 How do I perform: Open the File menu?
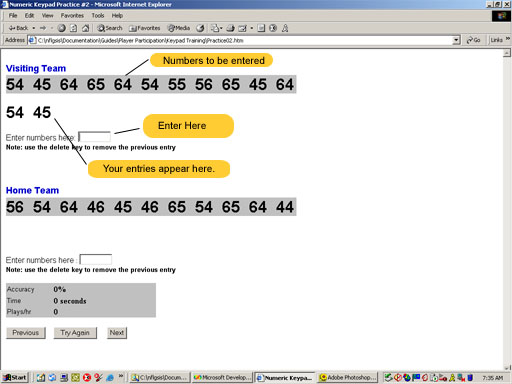point(13,15)
